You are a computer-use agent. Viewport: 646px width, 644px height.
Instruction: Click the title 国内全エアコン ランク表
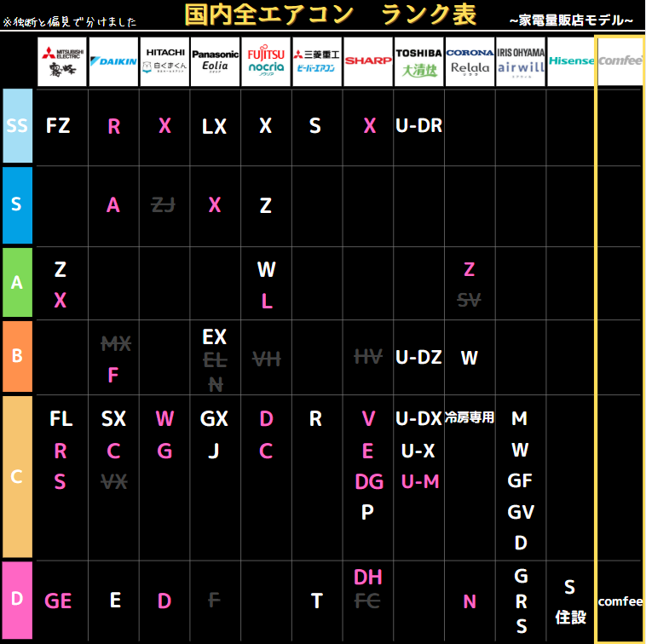pyautogui.click(x=331, y=14)
